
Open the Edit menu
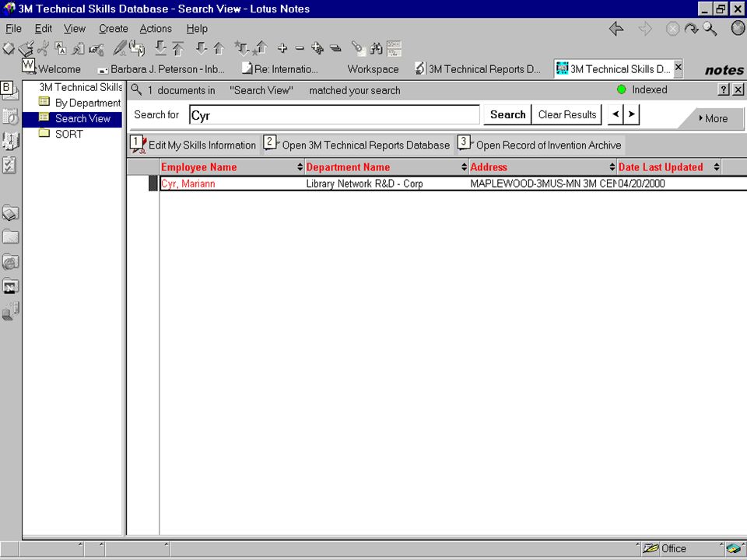(44, 29)
